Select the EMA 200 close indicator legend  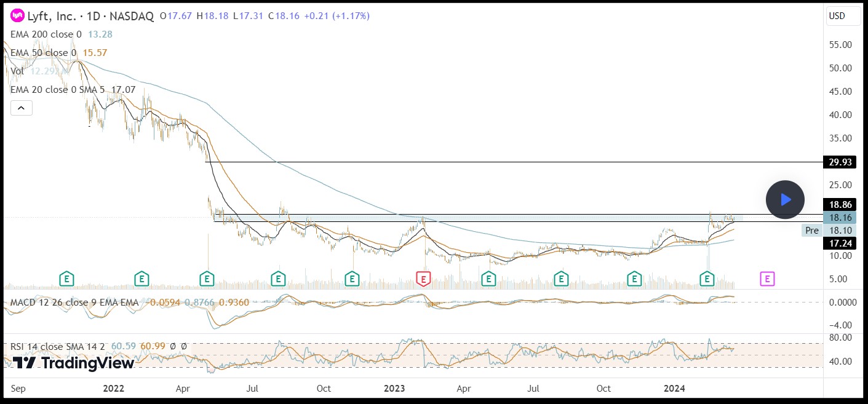tap(46, 34)
